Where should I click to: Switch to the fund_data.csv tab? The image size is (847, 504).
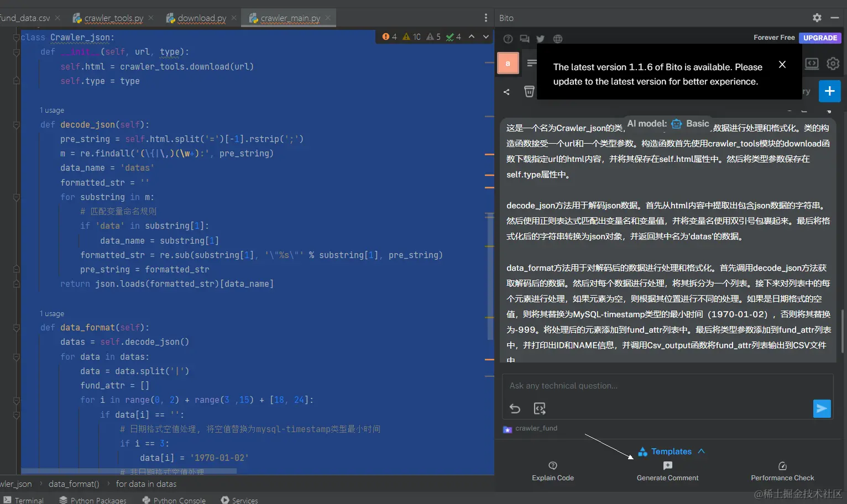(x=25, y=18)
